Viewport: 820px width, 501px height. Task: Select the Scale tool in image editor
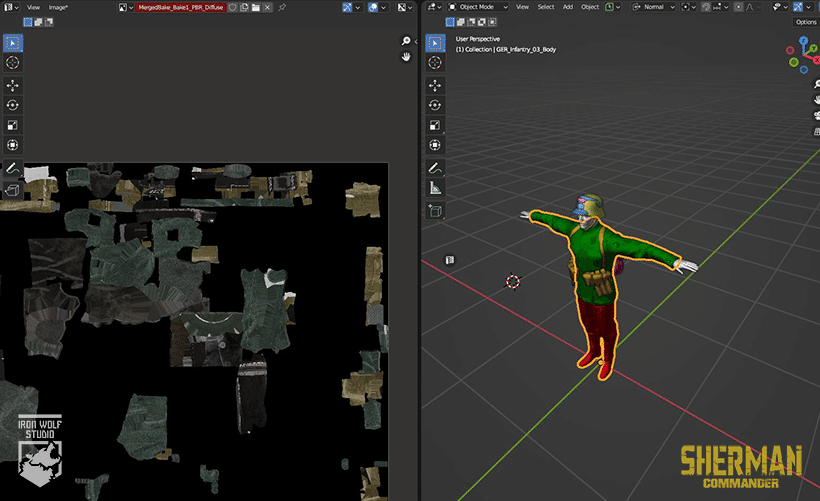(x=13, y=125)
